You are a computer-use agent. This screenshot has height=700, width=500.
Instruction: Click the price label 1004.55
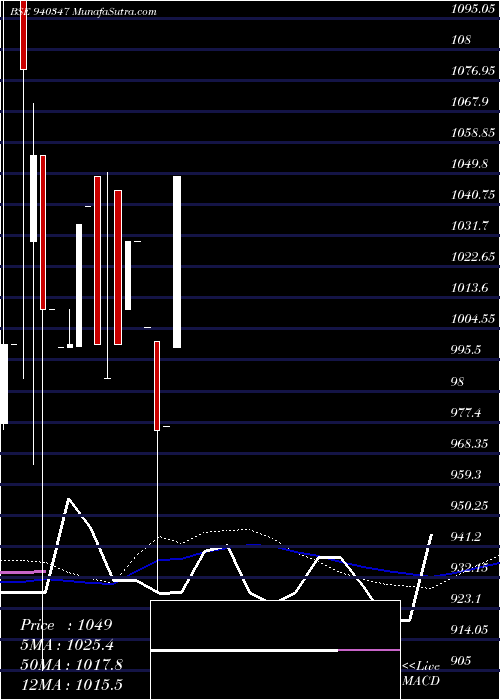(x=472, y=319)
